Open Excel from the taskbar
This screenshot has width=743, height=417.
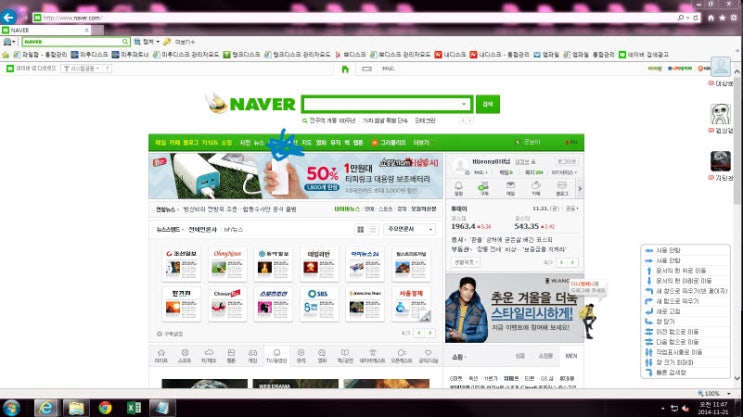point(134,408)
